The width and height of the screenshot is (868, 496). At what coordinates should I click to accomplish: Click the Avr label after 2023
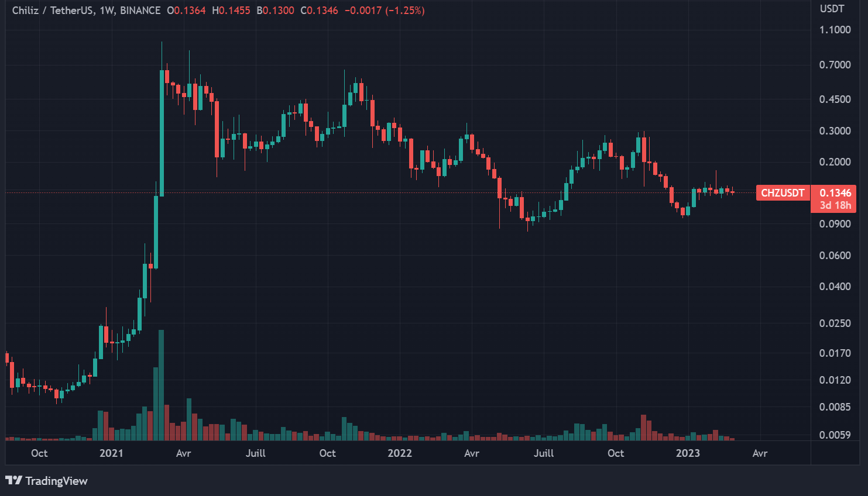click(x=760, y=453)
